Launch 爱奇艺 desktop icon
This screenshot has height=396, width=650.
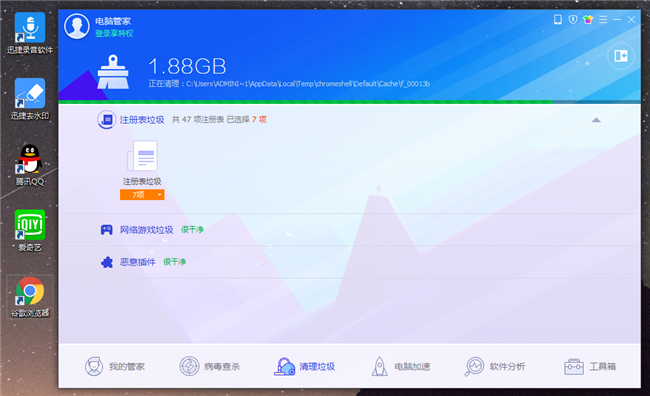[30, 231]
